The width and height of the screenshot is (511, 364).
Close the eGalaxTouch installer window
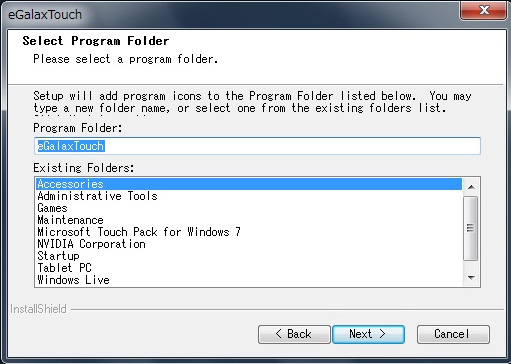(483, 10)
